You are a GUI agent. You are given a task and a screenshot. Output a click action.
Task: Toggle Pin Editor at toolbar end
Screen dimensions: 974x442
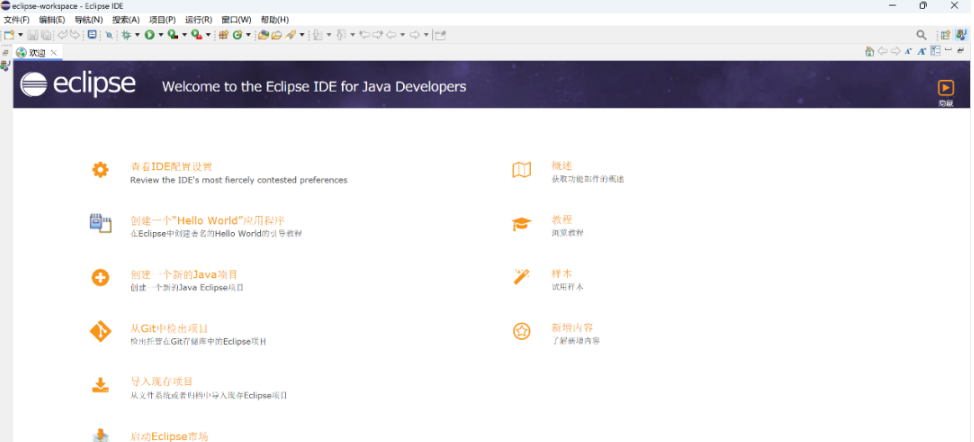(x=440, y=35)
